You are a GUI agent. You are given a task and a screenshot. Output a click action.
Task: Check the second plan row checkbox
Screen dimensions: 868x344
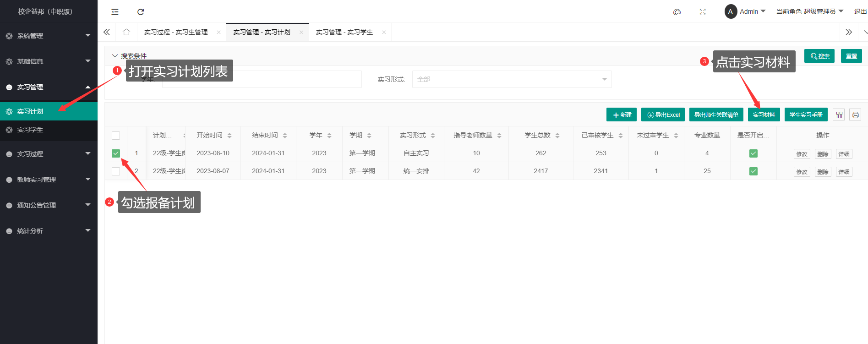116,171
